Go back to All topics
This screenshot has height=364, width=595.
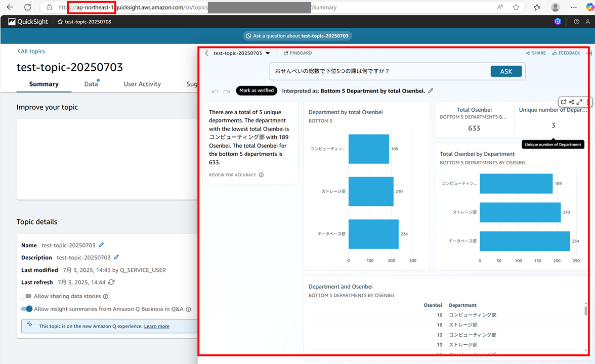(31, 51)
